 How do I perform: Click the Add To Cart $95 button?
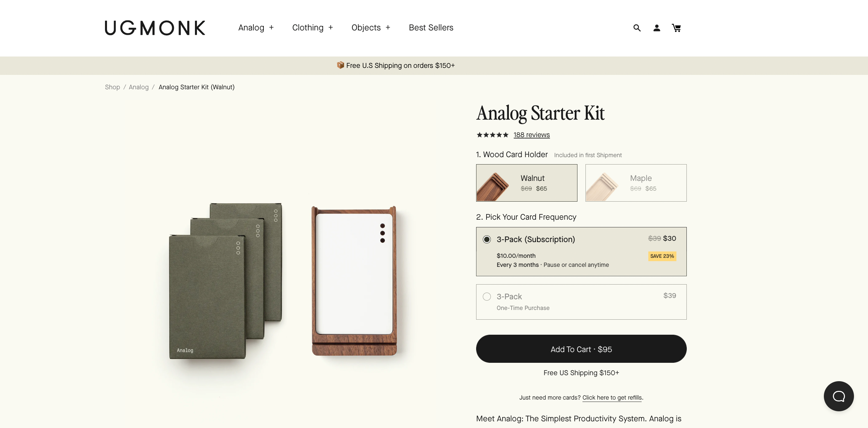581,348
